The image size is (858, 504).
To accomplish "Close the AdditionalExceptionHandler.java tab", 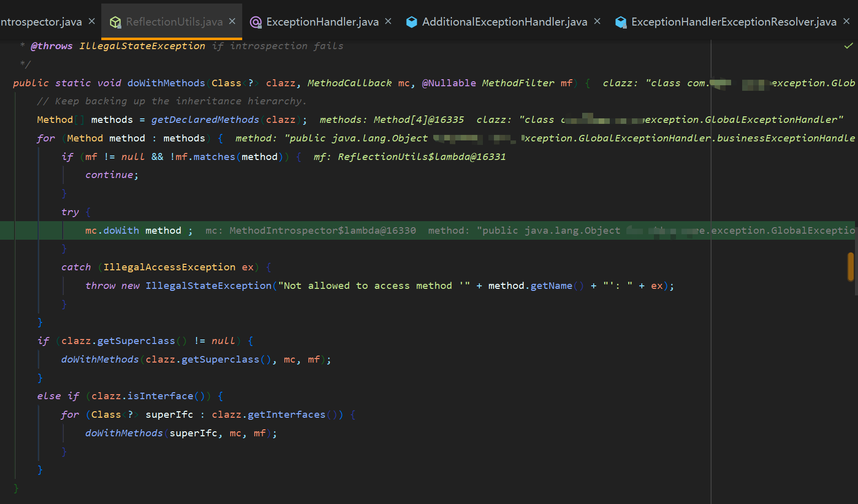I will tap(597, 21).
